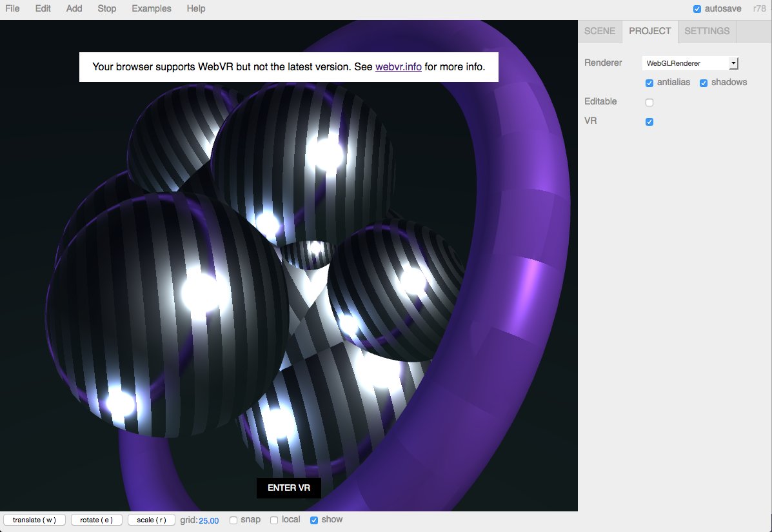
Task: Switch to the PROJECT tab
Action: [x=650, y=31]
